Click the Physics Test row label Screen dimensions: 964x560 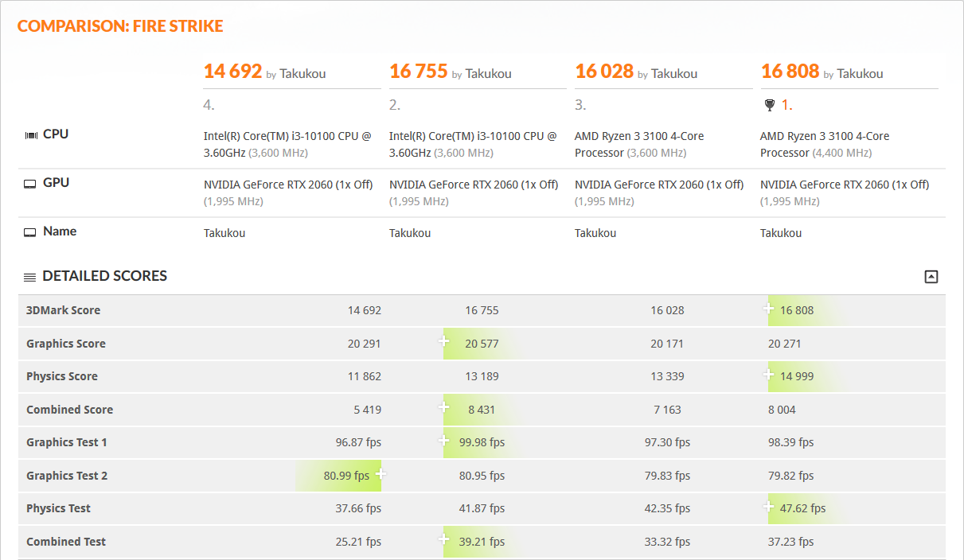(58, 508)
